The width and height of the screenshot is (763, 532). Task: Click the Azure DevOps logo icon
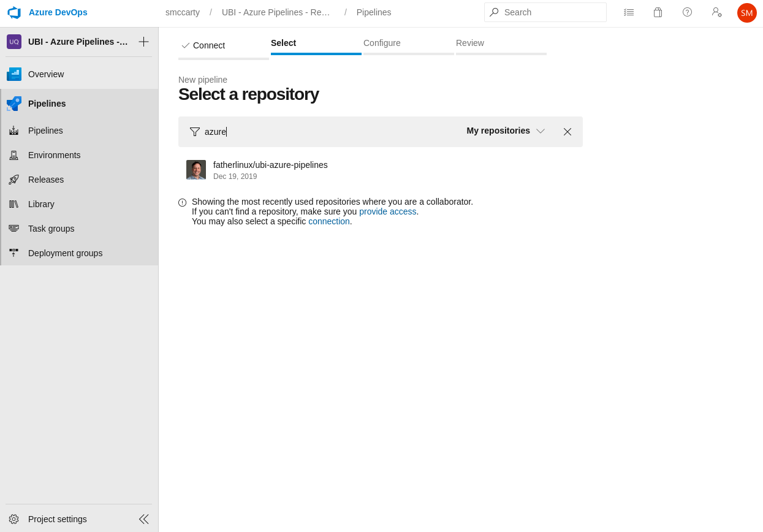pyautogui.click(x=14, y=12)
